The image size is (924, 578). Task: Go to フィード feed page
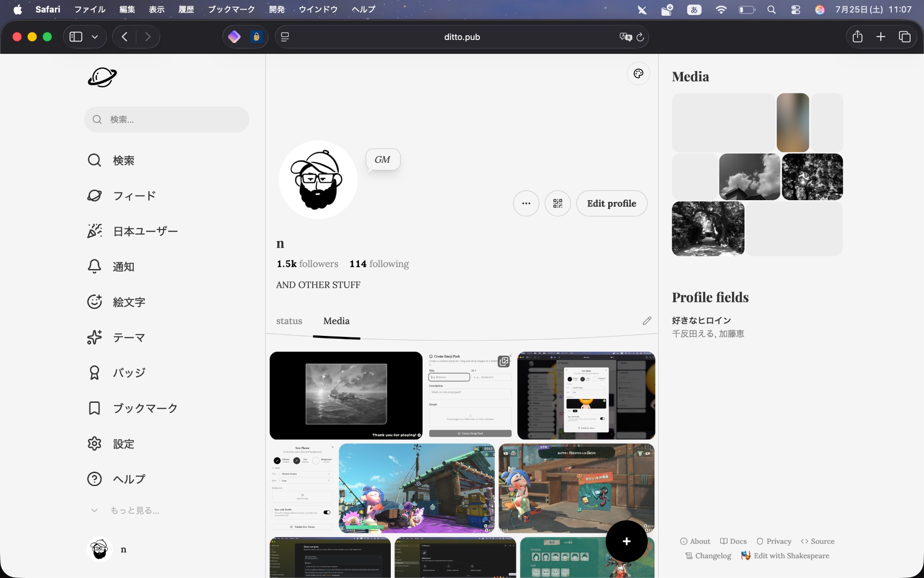[121, 196]
